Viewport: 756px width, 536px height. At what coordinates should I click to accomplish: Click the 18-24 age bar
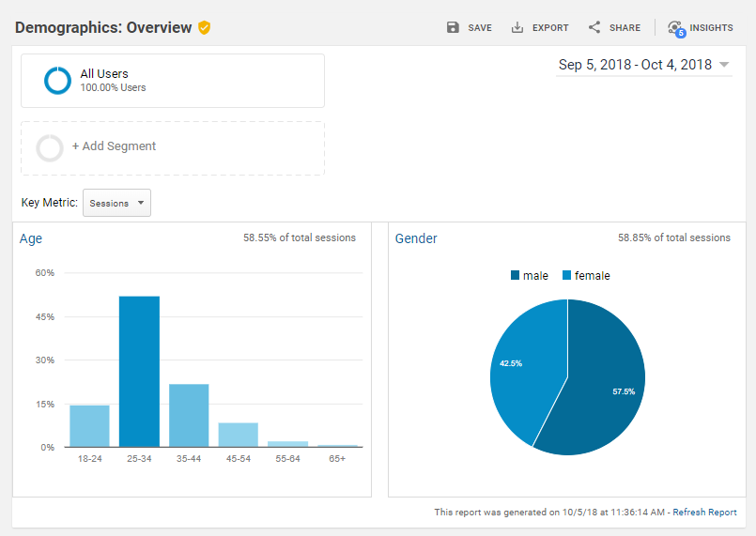coord(89,425)
